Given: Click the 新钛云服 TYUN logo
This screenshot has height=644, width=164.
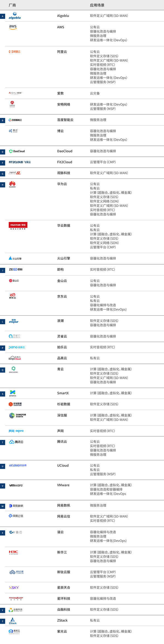Looking at the screenshot, I should coord(16,572).
